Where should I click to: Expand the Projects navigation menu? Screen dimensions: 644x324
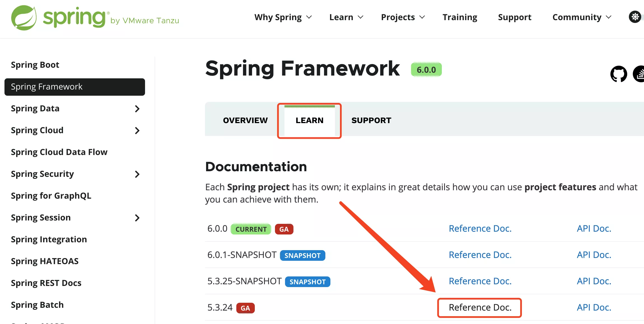tap(403, 17)
